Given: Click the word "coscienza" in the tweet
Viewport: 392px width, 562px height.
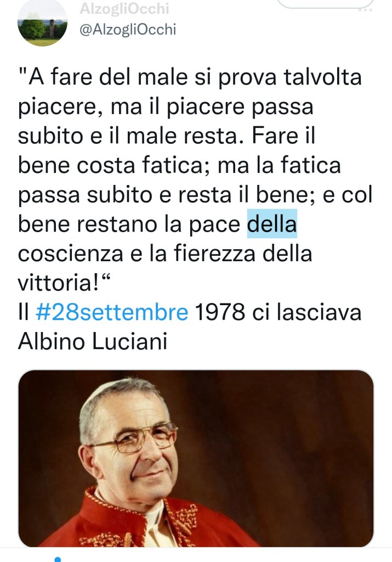Looking at the screenshot, I should (71, 254).
